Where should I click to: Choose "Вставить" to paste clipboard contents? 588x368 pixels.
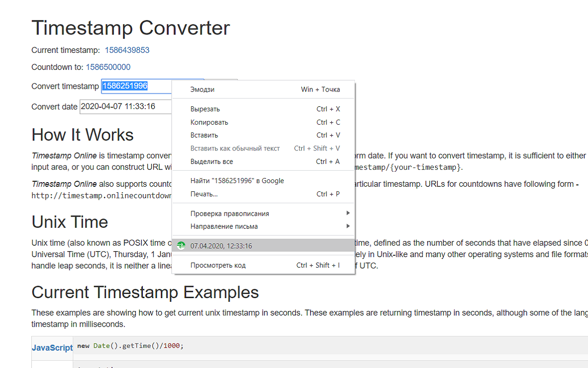pyautogui.click(x=204, y=135)
